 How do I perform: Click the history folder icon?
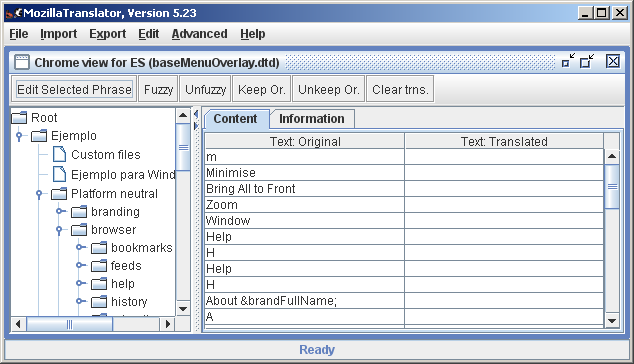pyautogui.click(x=99, y=302)
